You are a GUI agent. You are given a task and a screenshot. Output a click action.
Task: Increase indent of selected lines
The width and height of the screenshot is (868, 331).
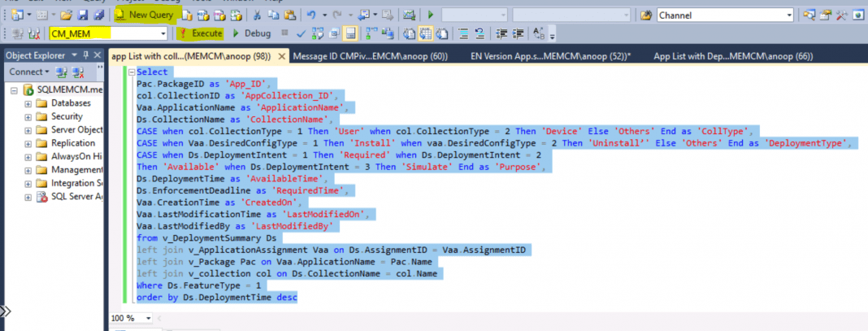(518, 33)
